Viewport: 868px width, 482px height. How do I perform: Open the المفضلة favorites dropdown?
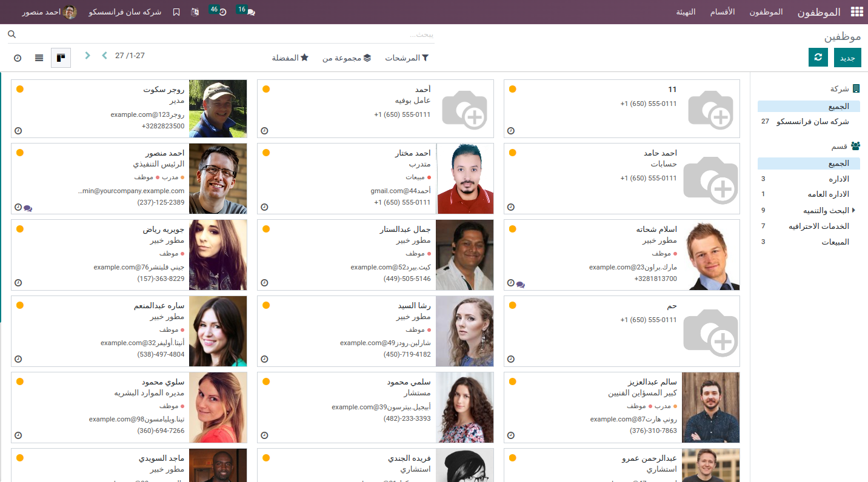[290, 58]
